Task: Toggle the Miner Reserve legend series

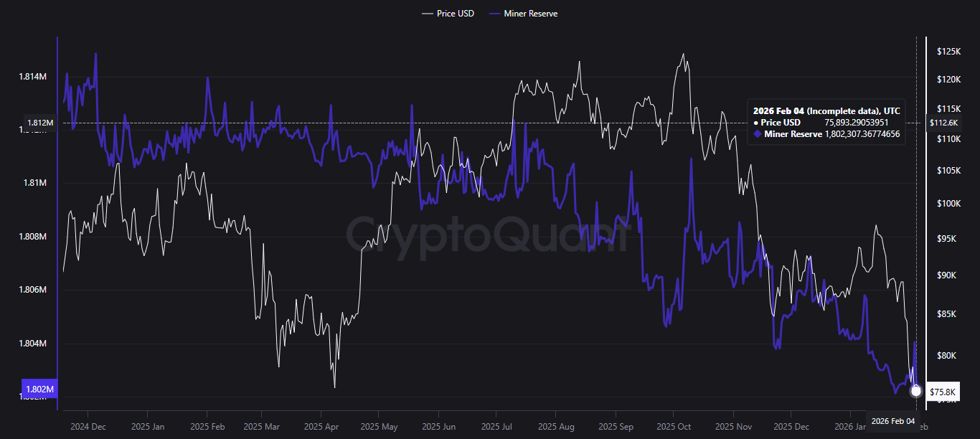Action: [522, 14]
